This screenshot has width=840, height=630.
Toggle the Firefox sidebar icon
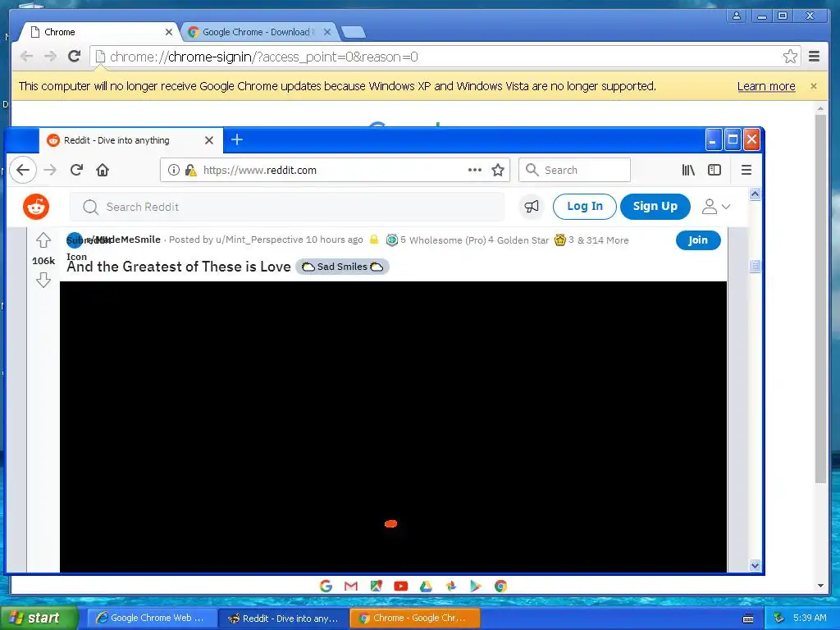pyautogui.click(x=714, y=171)
